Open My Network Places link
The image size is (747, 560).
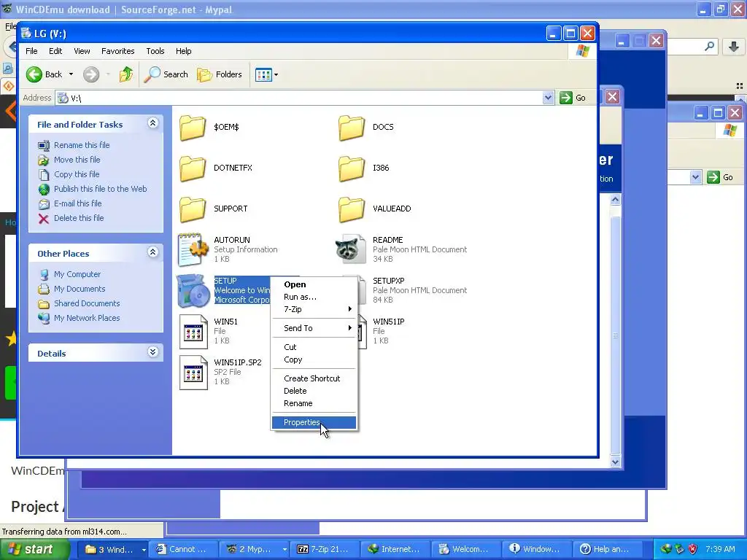click(x=87, y=318)
